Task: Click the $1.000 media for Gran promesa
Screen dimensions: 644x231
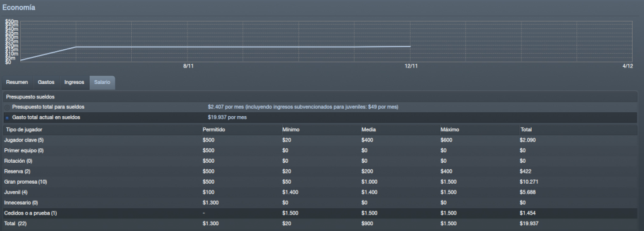Action: [x=369, y=182]
